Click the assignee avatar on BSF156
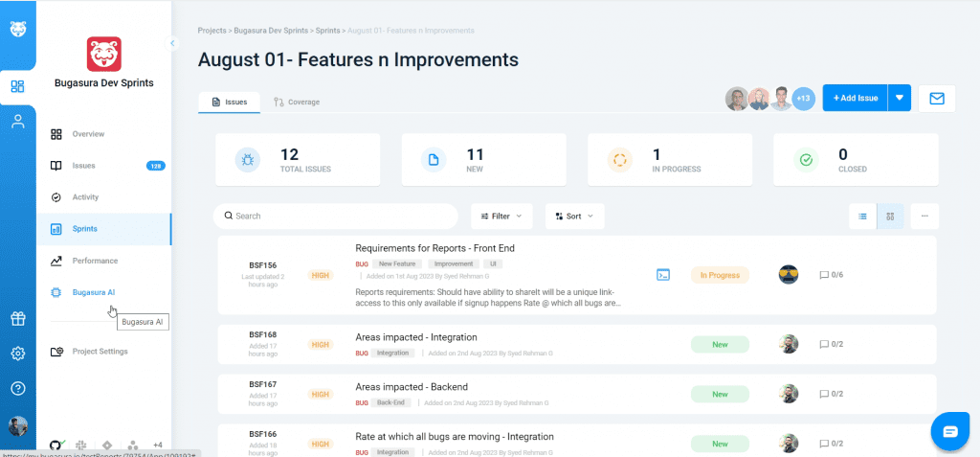Viewport: 980px width, 457px height. click(x=789, y=275)
